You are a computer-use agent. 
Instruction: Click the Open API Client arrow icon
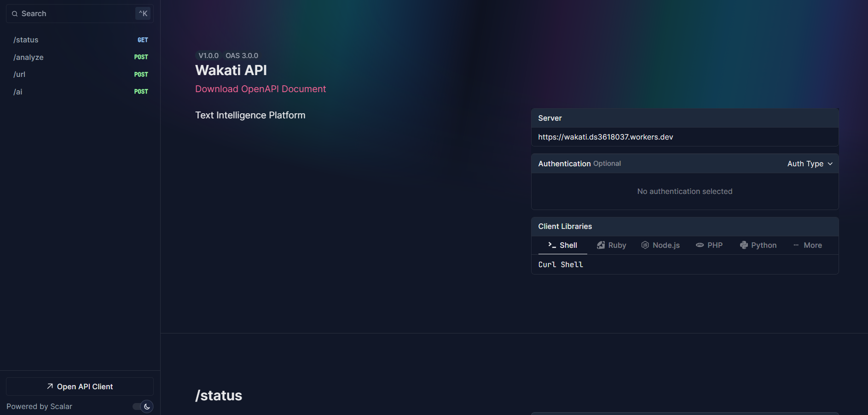[x=50, y=386]
